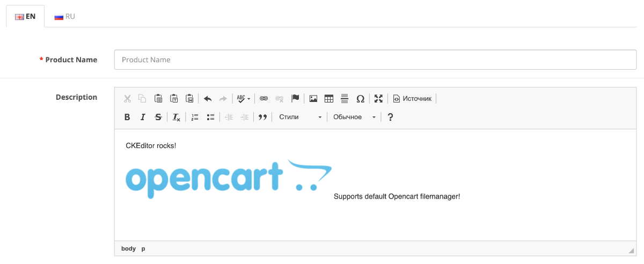This screenshot has height=264, width=644.
Task: Click the Источник source button
Action: coord(412,99)
